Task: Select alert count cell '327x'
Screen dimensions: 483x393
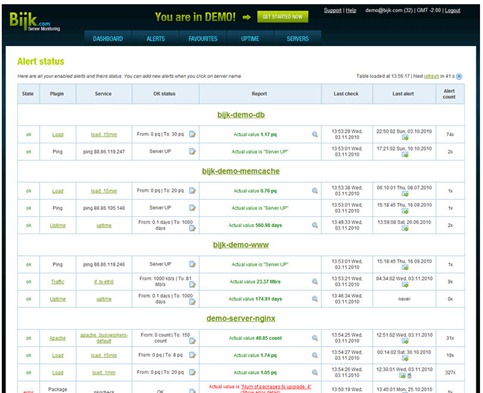Action: click(450, 372)
